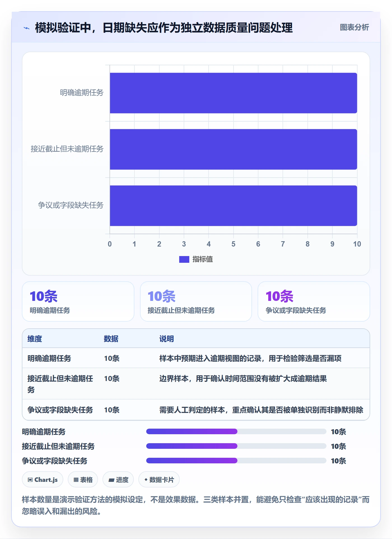This screenshot has height=539, width=392.
Task: Open the 10条 争议或字段缺失任务 data card
Action: (314, 301)
